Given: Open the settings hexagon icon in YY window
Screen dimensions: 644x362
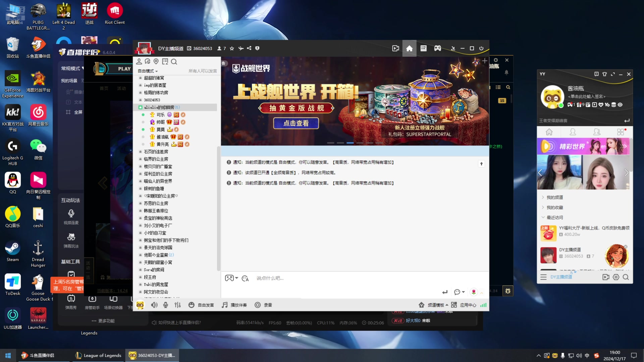Looking at the screenshot, I should [616, 277].
